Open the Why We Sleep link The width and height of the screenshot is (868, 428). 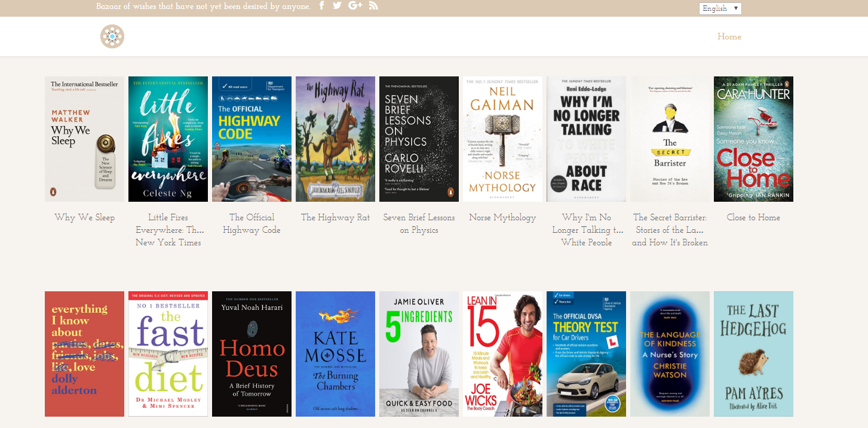(84, 217)
